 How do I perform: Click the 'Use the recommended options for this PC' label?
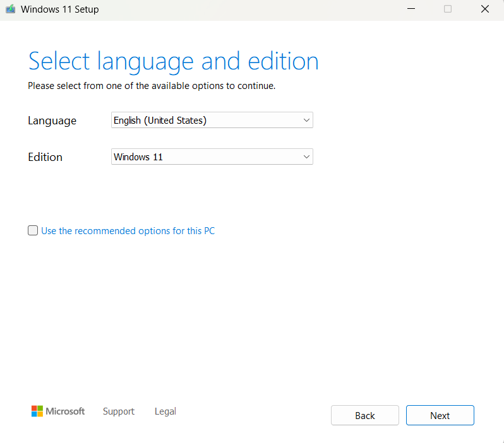(x=128, y=231)
